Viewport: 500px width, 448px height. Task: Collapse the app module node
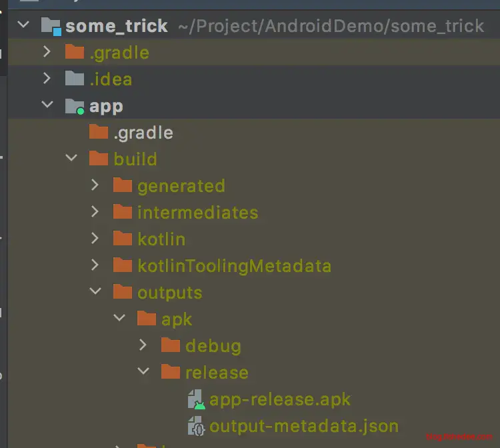(x=47, y=105)
